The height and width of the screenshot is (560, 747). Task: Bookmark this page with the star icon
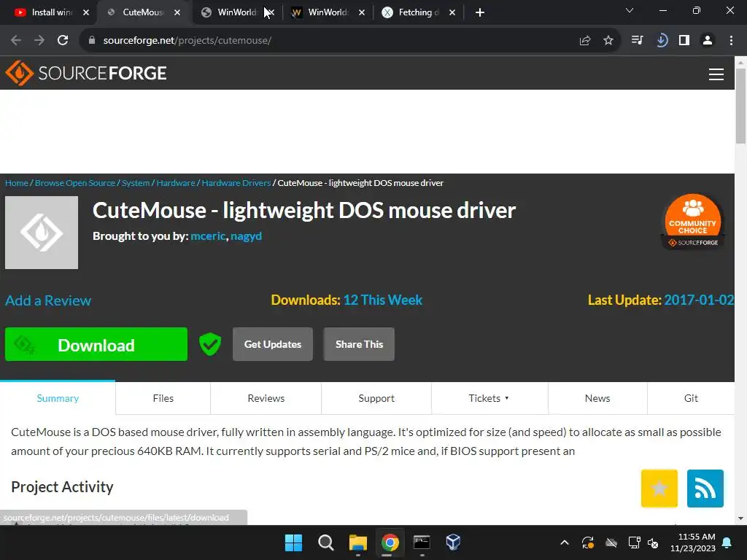pyautogui.click(x=608, y=41)
